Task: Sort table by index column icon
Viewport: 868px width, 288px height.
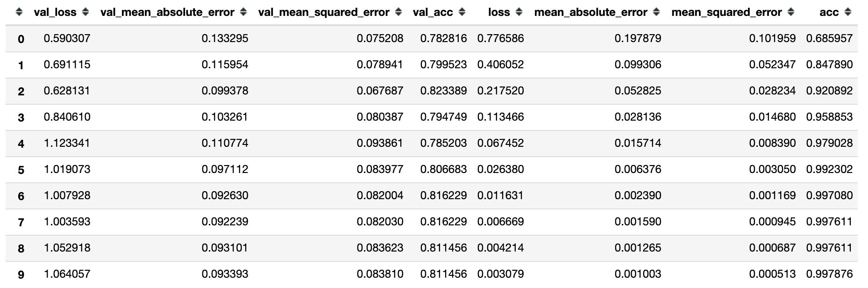Action: [19, 13]
